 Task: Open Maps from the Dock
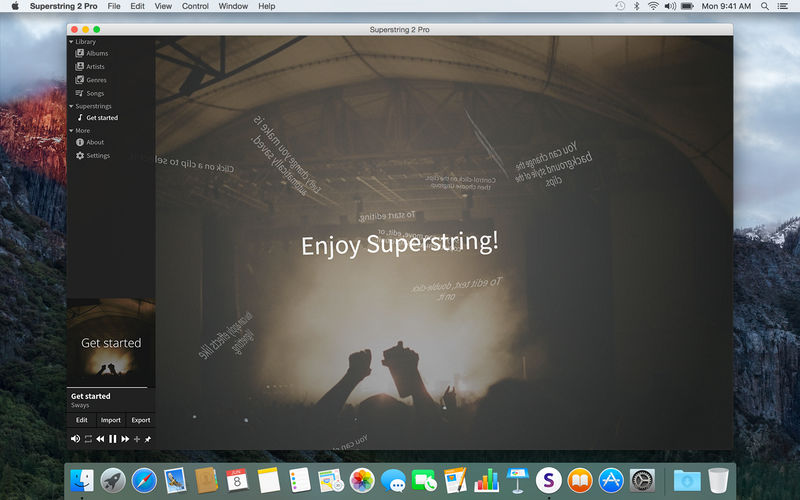(331, 480)
